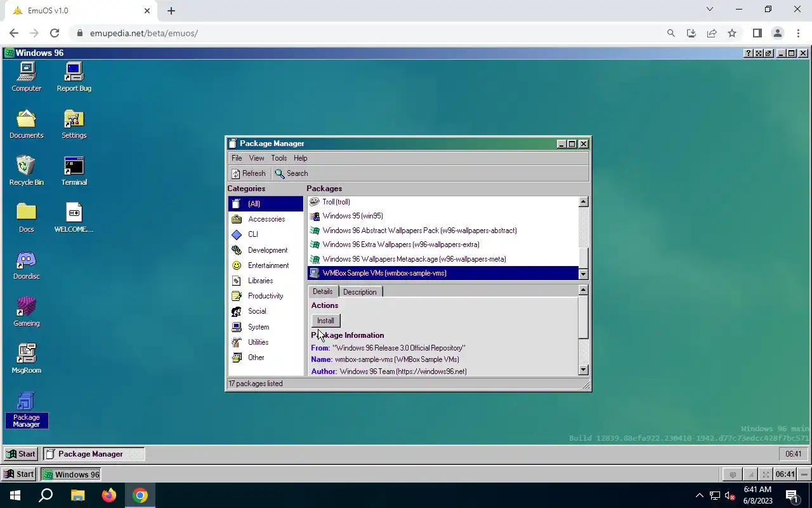Select the Windows 95 (win95) package

coord(443,216)
